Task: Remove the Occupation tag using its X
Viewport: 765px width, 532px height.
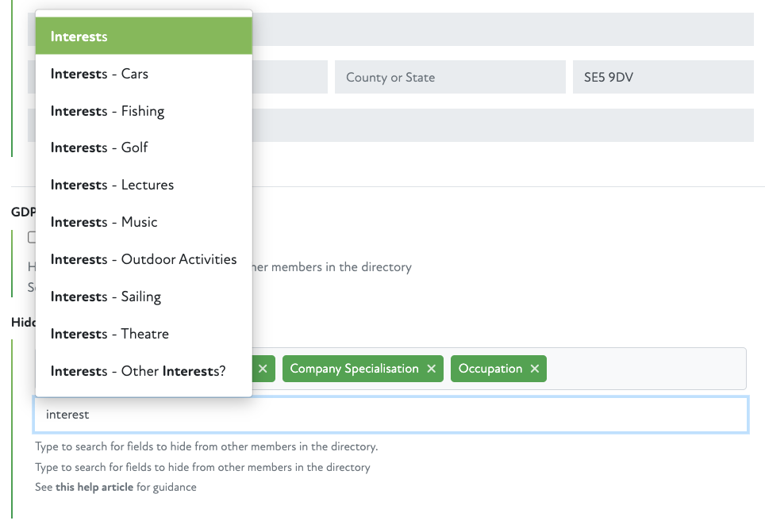Action: (535, 369)
